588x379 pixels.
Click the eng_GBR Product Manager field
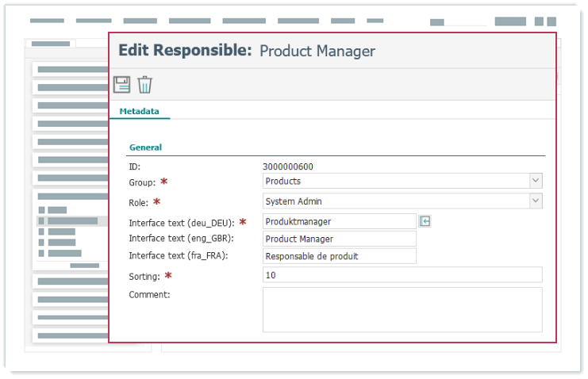[339, 239]
